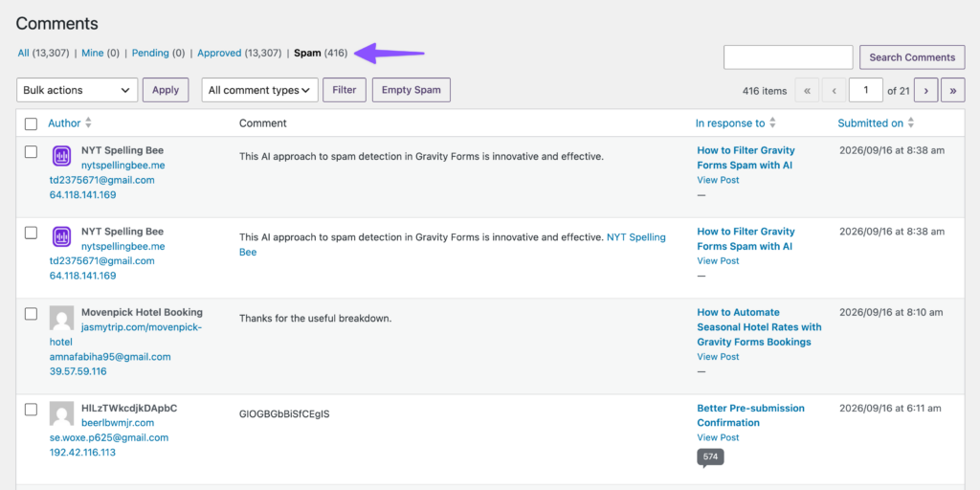Viewport: 980px width, 490px height.
Task: Check the Movenpick Hotel Booking comment checkbox
Action: [x=31, y=314]
